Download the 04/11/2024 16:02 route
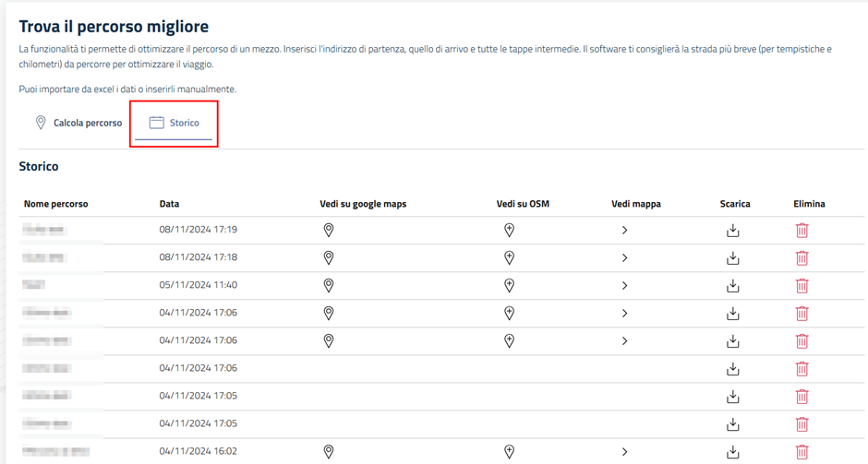The image size is (868, 464). tap(733, 452)
